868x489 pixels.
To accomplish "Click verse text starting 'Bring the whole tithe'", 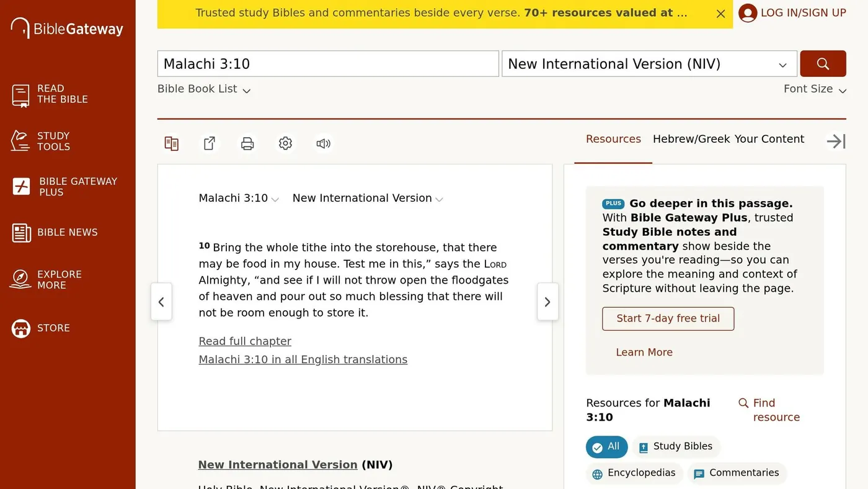I will (x=353, y=280).
